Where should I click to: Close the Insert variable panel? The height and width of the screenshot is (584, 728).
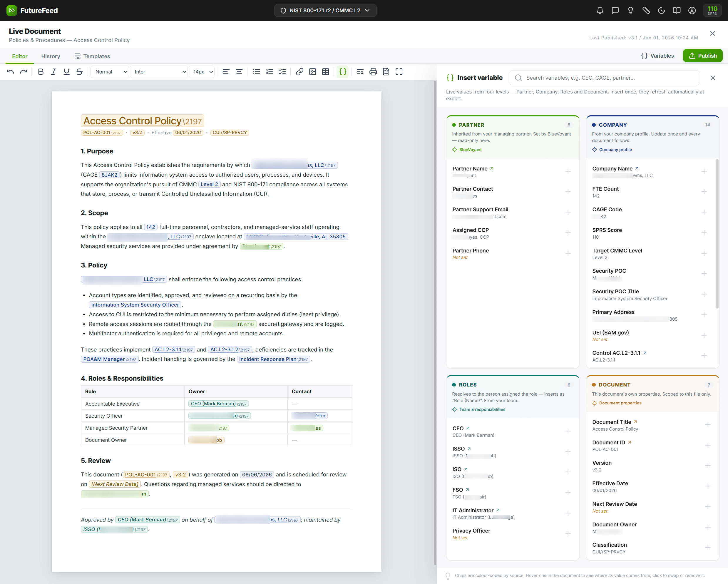click(713, 78)
